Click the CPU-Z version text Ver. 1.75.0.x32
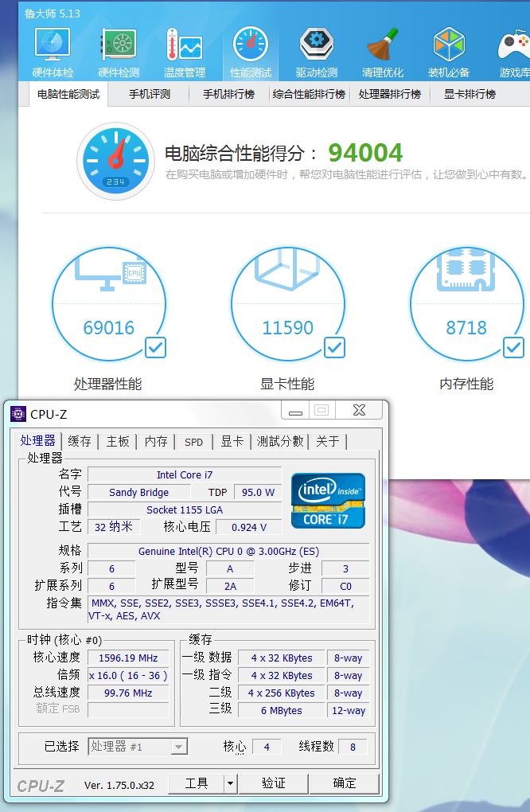The width and height of the screenshot is (530, 812). coord(119,785)
